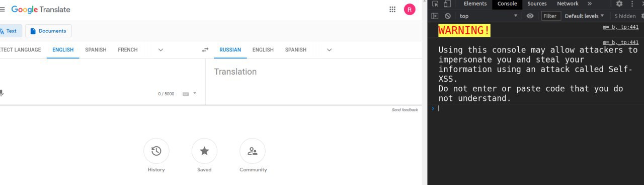The image size is (644, 185).
Task: Open the Community contributions icon
Action: 253,151
